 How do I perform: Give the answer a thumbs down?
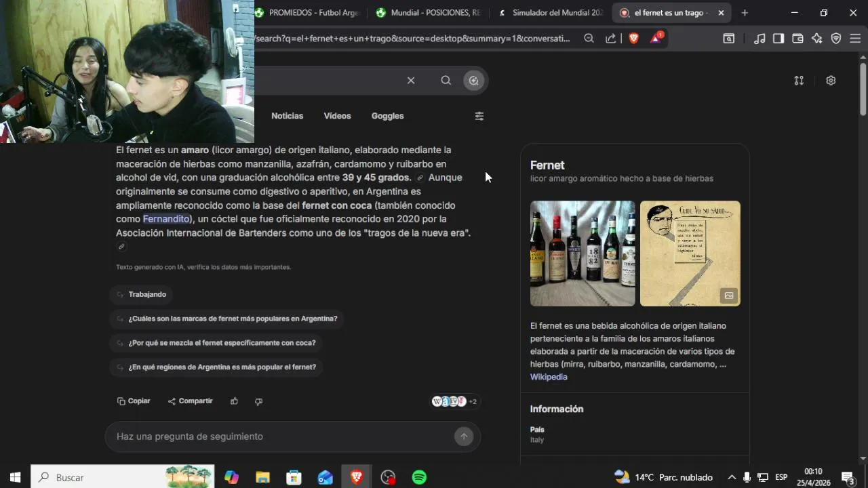tap(258, 401)
